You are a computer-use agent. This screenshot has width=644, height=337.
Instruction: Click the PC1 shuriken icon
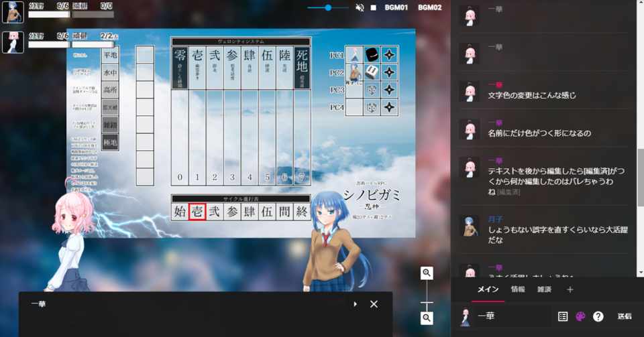coord(389,54)
